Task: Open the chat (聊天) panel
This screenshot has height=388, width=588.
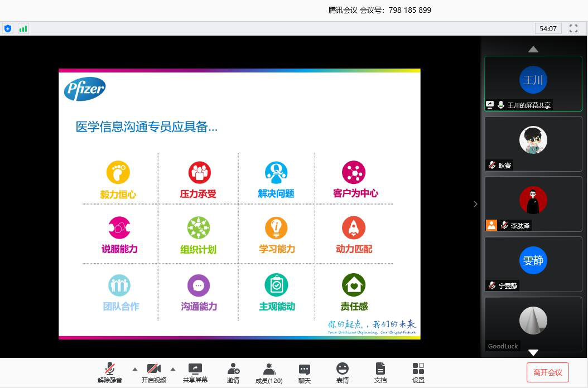Action: coord(305,372)
